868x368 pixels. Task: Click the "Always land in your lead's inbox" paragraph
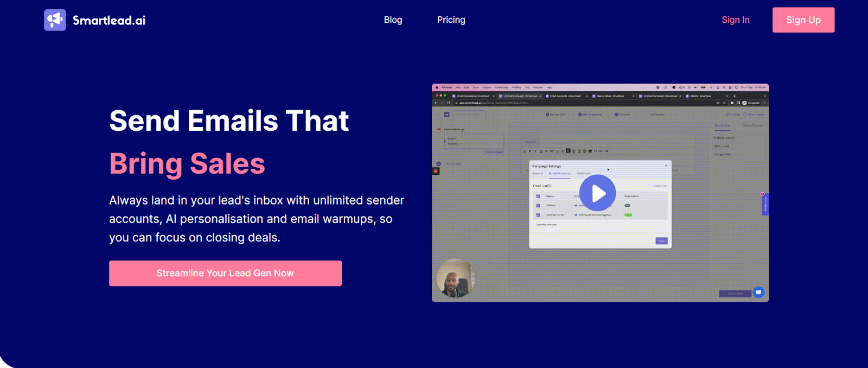[x=257, y=219]
